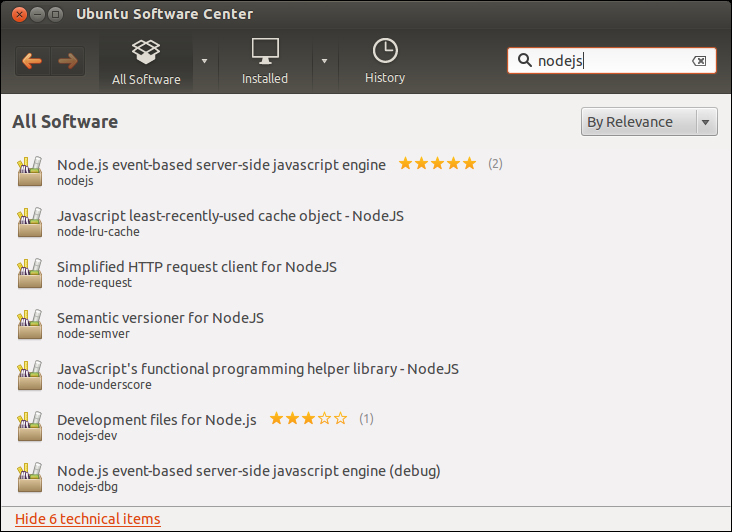Click inside the nodejs search field
Image resolution: width=732 pixels, height=532 pixels.
(612, 61)
